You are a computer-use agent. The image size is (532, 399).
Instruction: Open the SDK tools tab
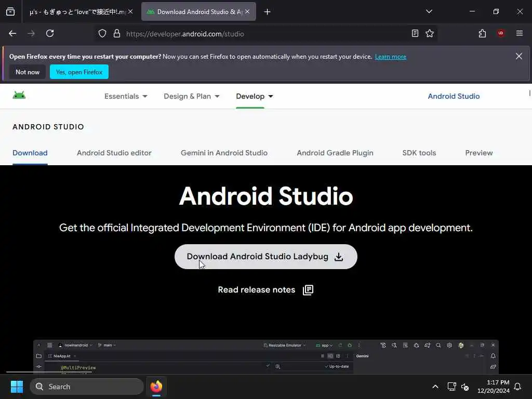pos(419,153)
